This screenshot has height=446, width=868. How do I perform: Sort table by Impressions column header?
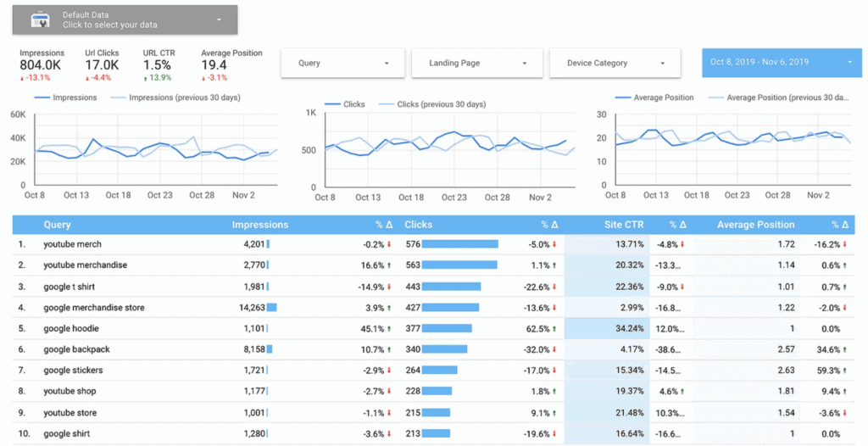[259, 225]
